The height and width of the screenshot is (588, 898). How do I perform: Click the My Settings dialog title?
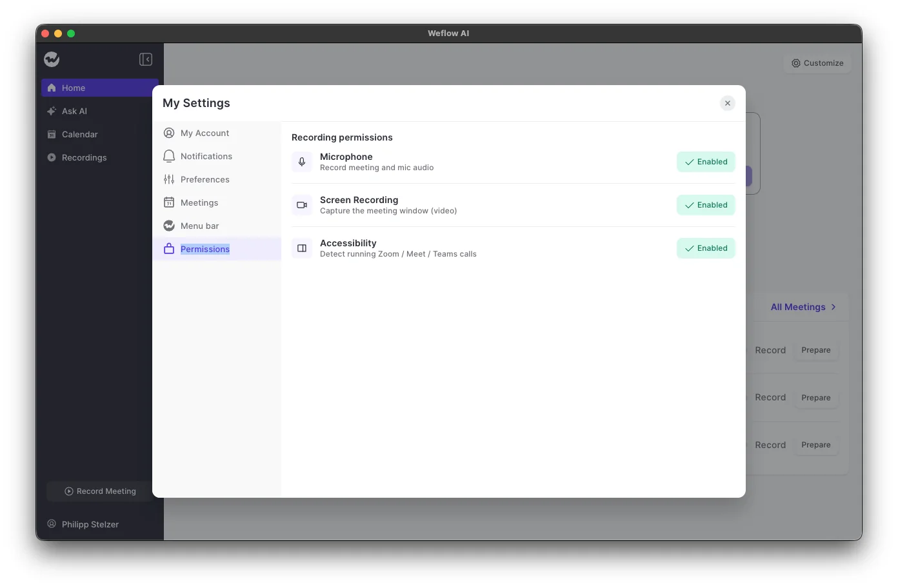coord(196,103)
